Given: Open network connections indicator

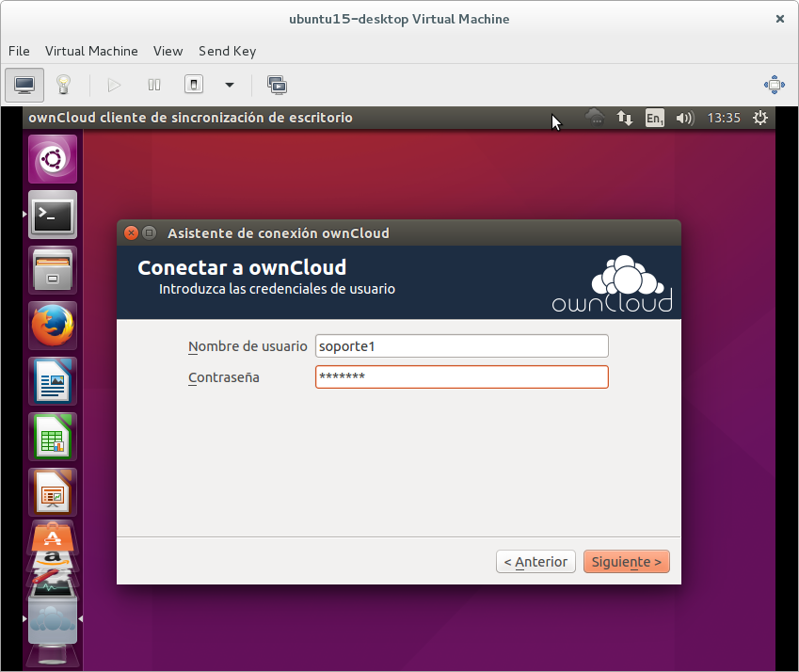Looking at the screenshot, I should [625, 118].
